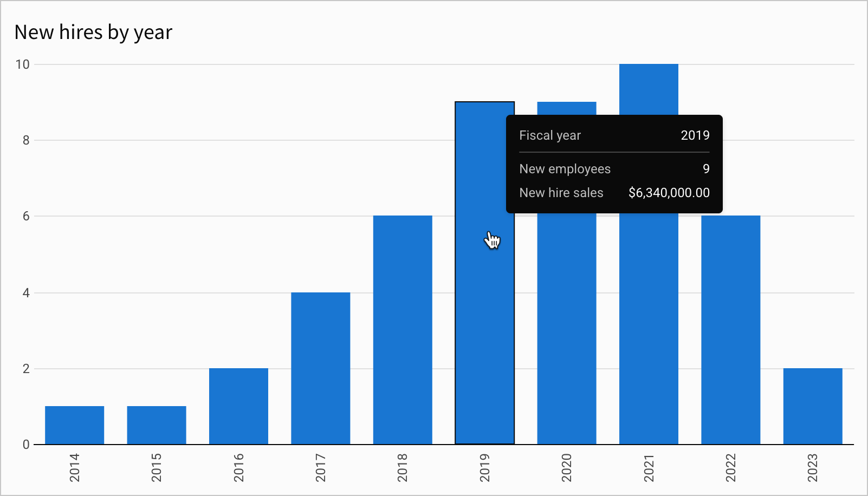
Task: Select the 2015 bar
Action: 156,425
